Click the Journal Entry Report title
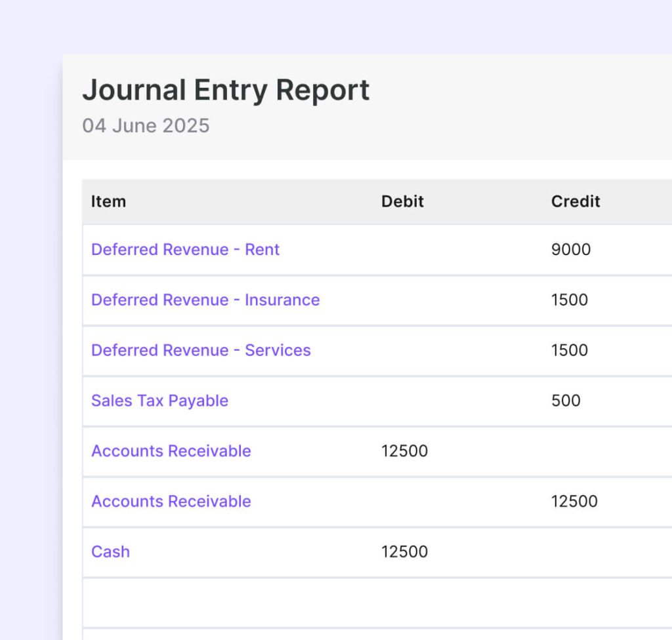Screen dimensions: 672x640 226,90
